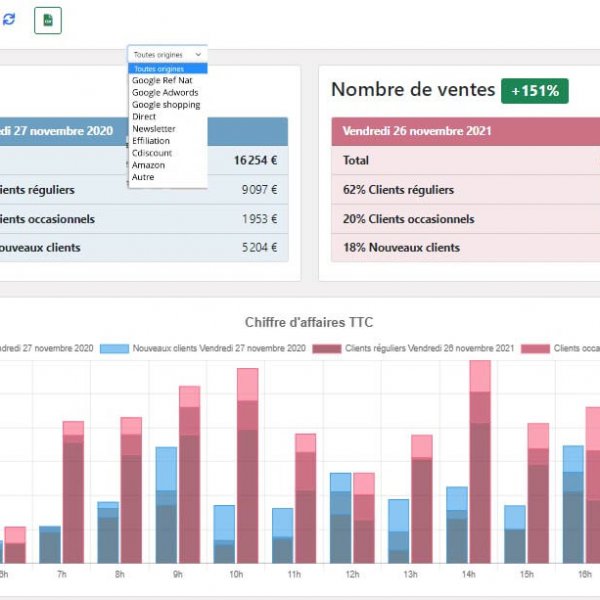
Task: Export data with green spreadsheet icon
Action: pos(48,20)
